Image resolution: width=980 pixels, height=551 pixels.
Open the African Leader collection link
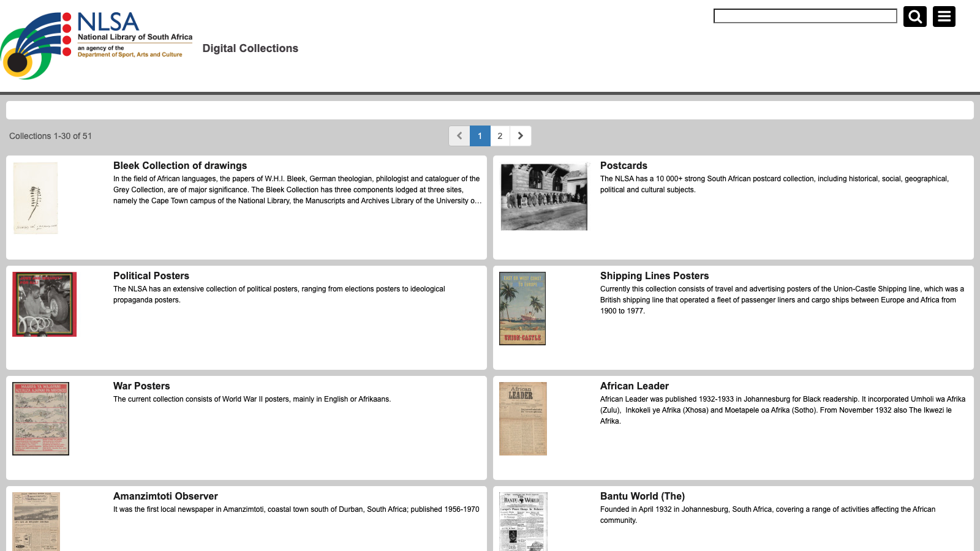(x=634, y=386)
